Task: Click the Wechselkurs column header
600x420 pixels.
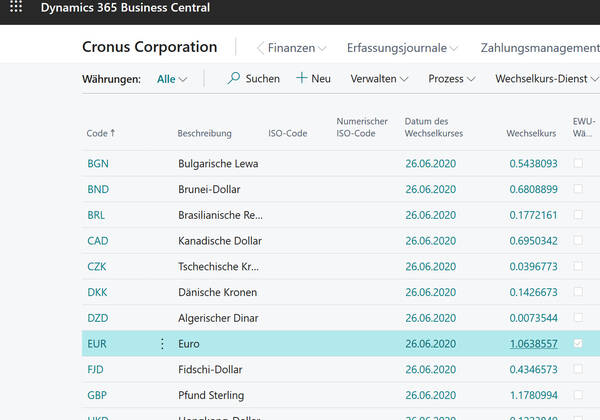Action: (531, 133)
